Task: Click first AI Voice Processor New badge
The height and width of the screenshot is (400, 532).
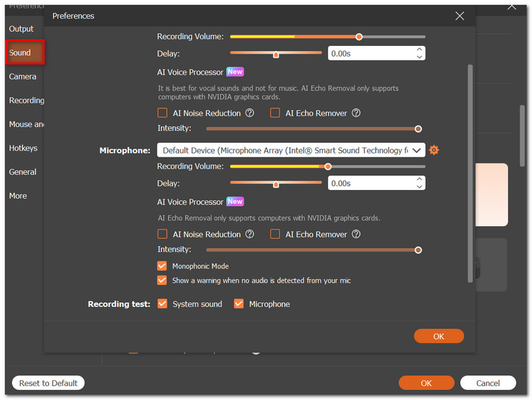Action: 235,72
